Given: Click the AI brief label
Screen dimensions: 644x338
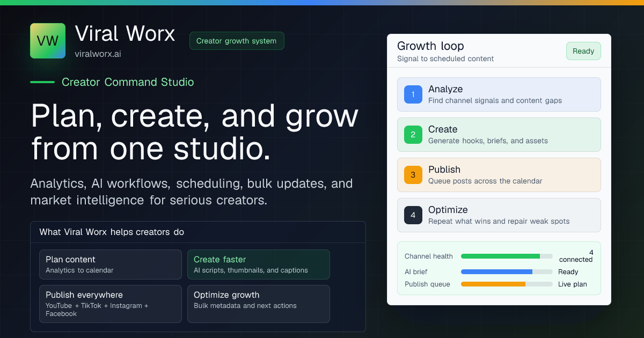Looking at the screenshot, I should [416, 271].
